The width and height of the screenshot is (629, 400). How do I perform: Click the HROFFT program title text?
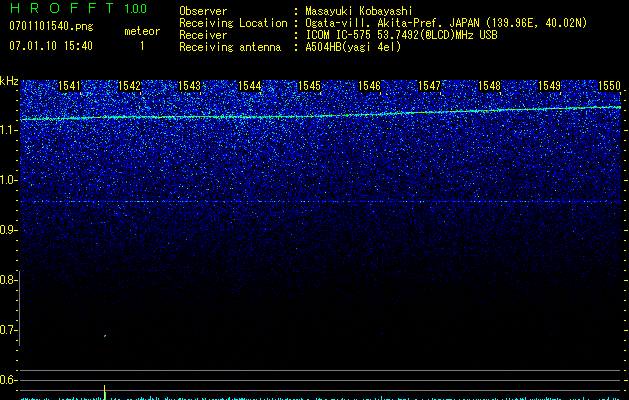61,8
